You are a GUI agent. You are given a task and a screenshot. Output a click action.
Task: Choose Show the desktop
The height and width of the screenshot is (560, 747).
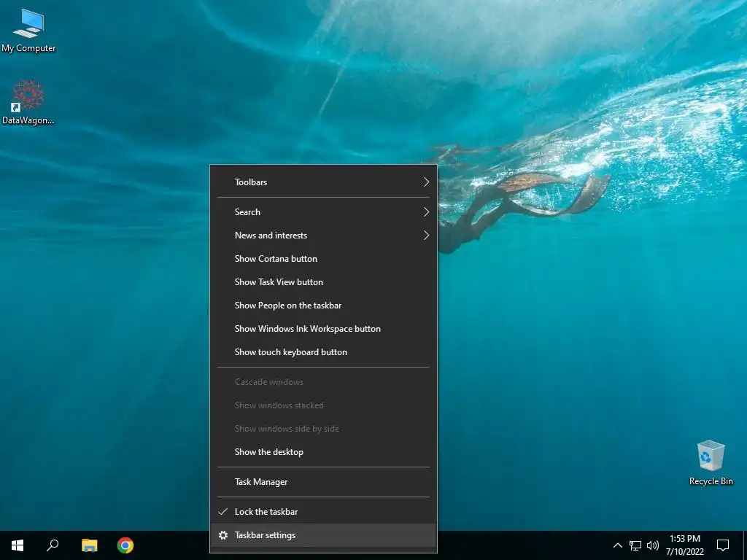tap(323, 452)
